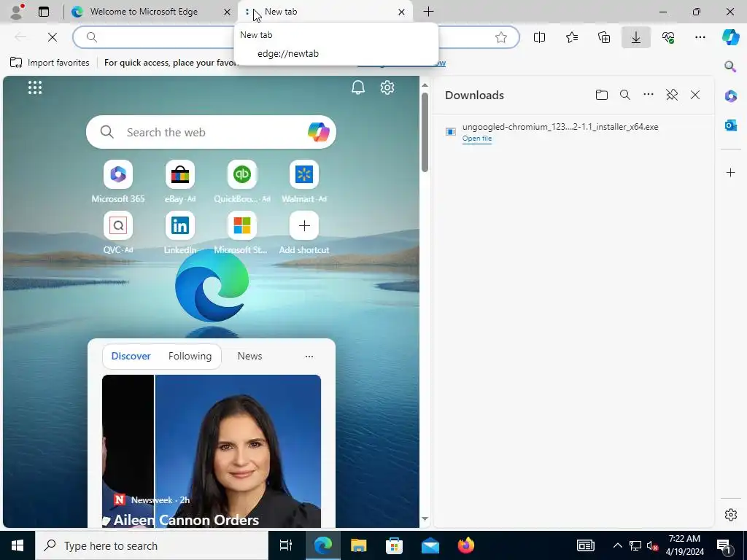Viewport: 747px width, 560px height.
Task: Click the Add shortcut tile
Action: click(x=304, y=233)
